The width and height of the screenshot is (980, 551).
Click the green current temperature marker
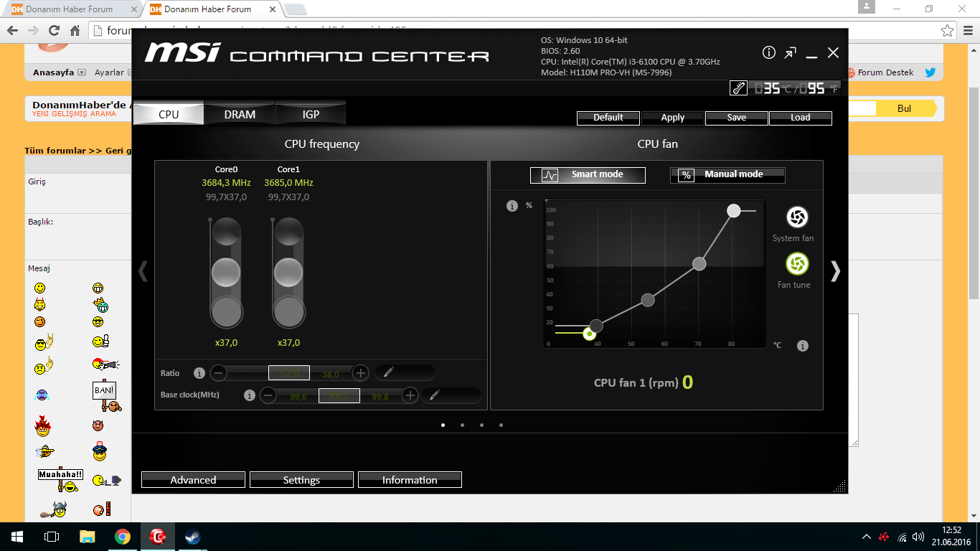click(x=589, y=334)
